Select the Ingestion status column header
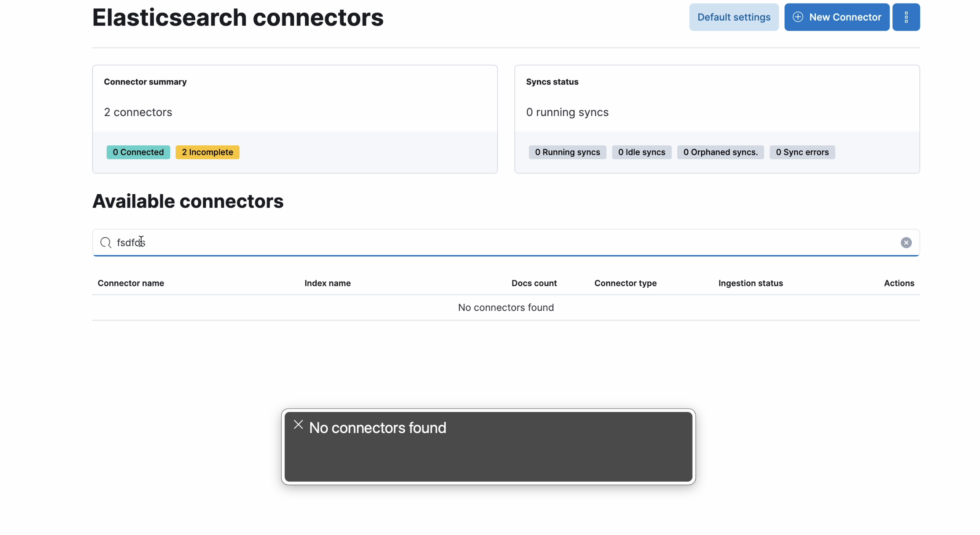Viewport: 980px width, 535px height. pyautogui.click(x=751, y=283)
